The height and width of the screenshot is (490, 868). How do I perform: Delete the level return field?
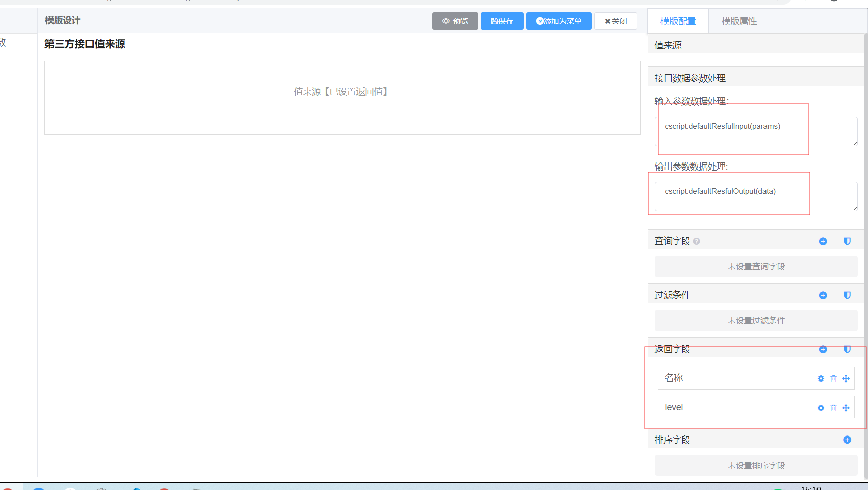pyautogui.click(x=833, y=408)
